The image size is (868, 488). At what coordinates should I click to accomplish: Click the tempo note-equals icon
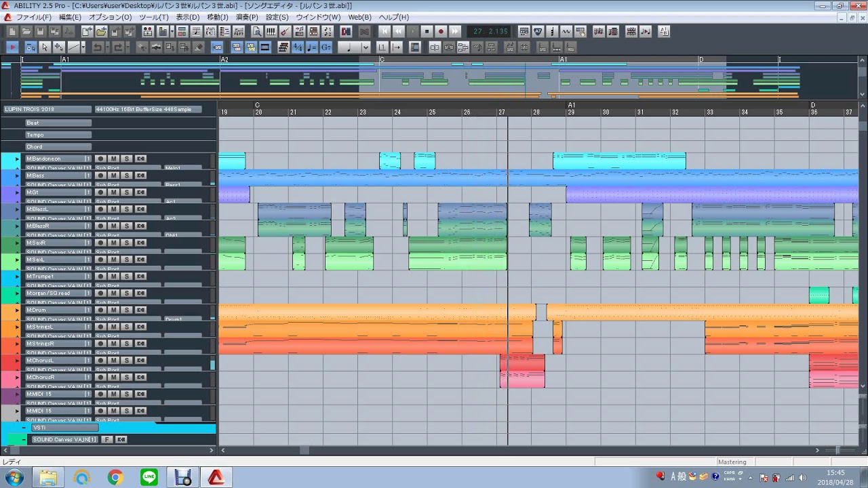point(312,47)
